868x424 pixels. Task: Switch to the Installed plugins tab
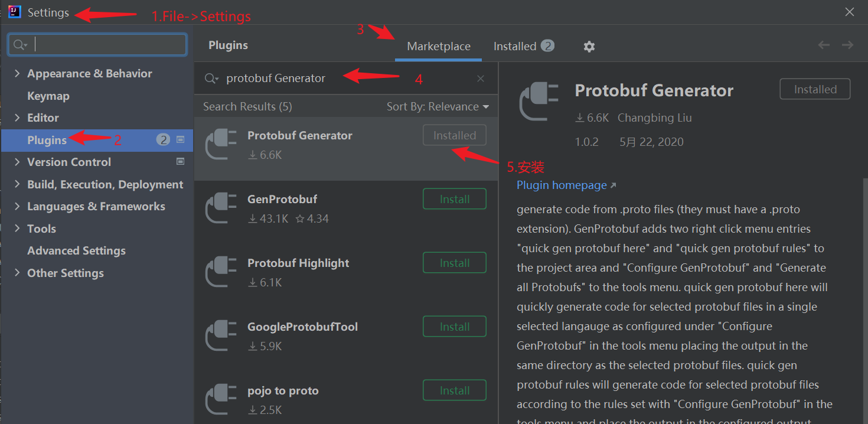516,46
